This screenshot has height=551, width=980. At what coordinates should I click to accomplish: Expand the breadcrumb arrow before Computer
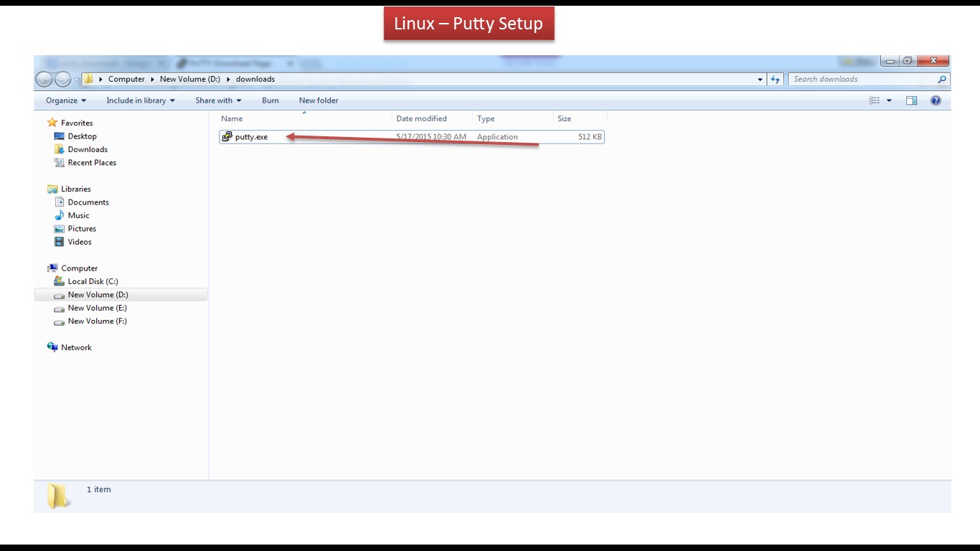point(101,79)
